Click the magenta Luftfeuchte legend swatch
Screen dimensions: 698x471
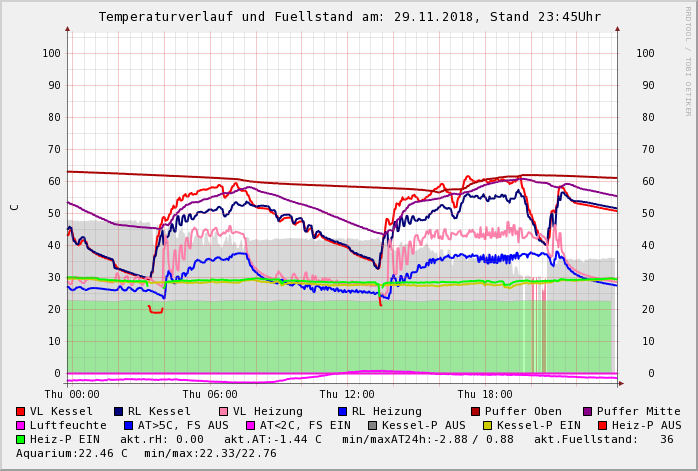pyautogui.click(x=21, y=425)
